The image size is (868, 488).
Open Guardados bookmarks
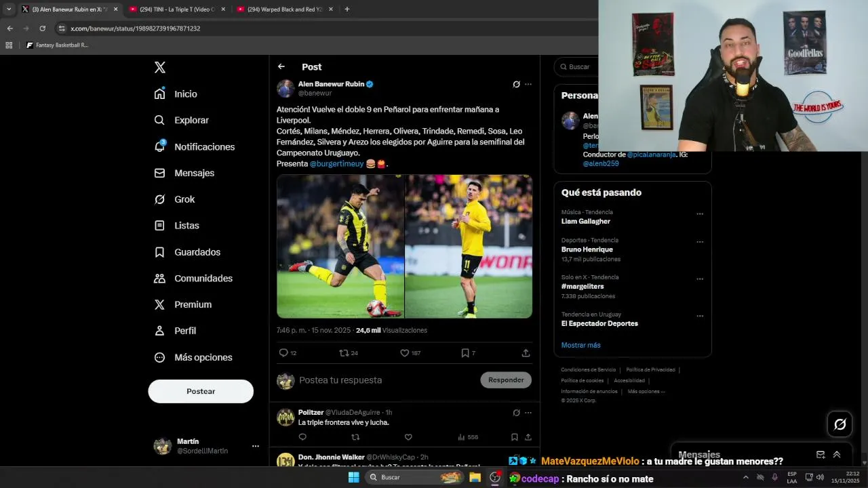187,252
